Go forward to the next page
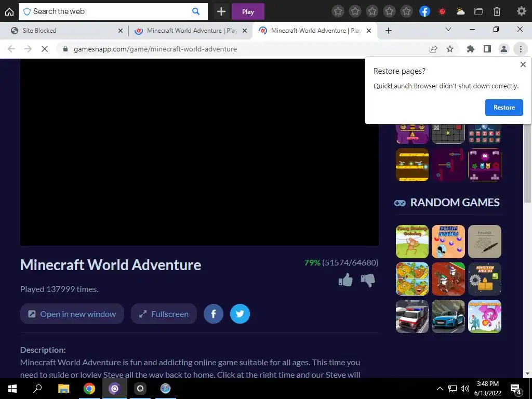 click(28, 49)
